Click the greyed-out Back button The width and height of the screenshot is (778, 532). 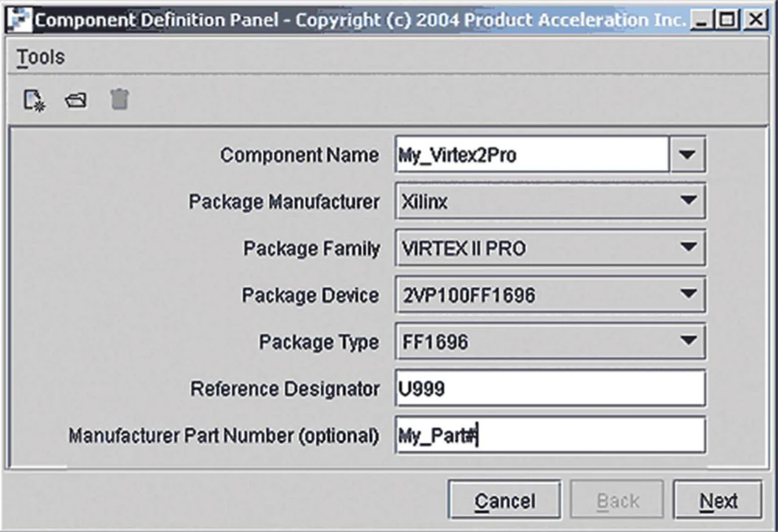coord(617,501)
